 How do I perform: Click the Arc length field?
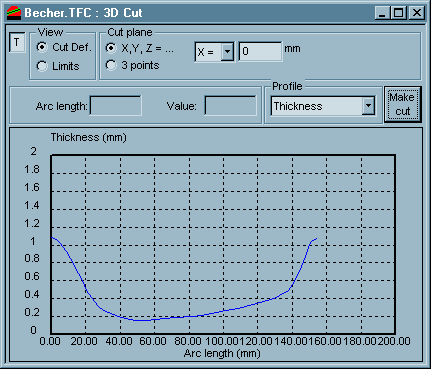116,106
